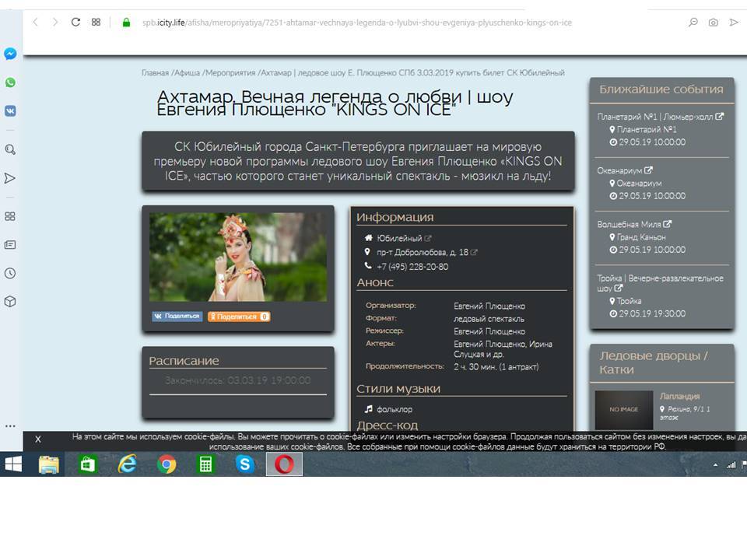Open the event photo thumbnail
Screen dimensions: 747x560
[x=238, y=257]
